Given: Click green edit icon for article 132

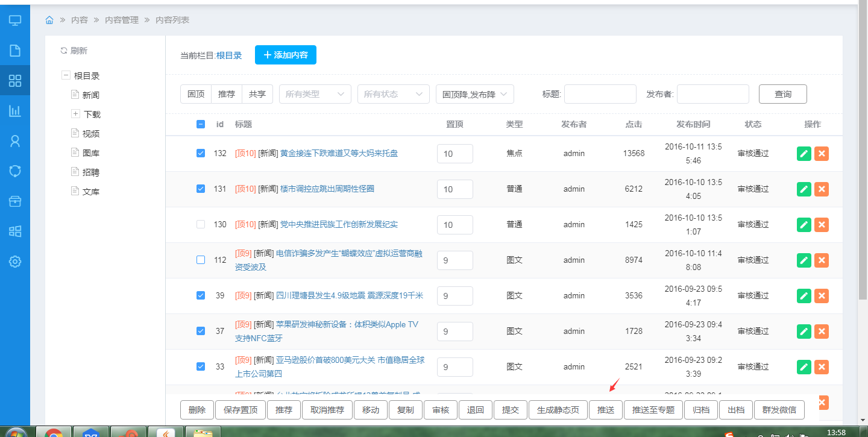Looking at the screenshot, I should pyautogui.click(x=804, y=154).
